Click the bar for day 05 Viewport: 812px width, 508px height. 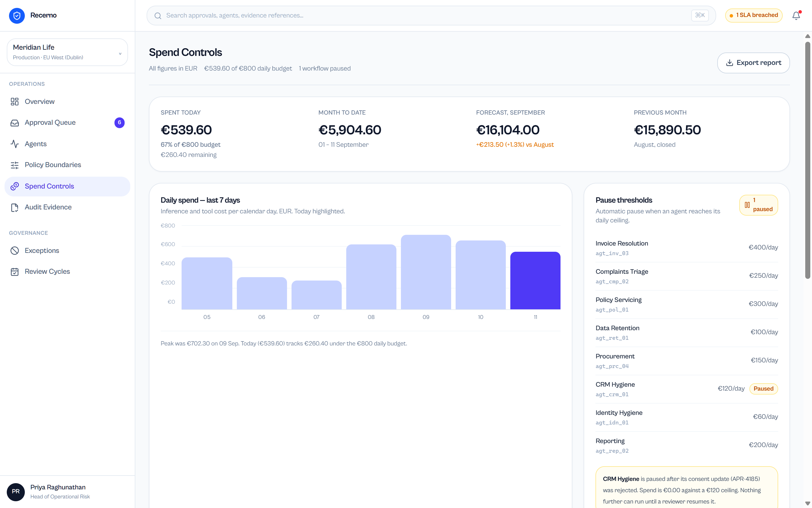pos(207,283)
